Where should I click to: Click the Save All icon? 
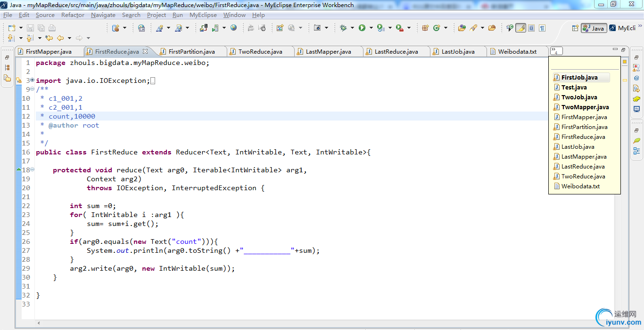pos(41,28)
